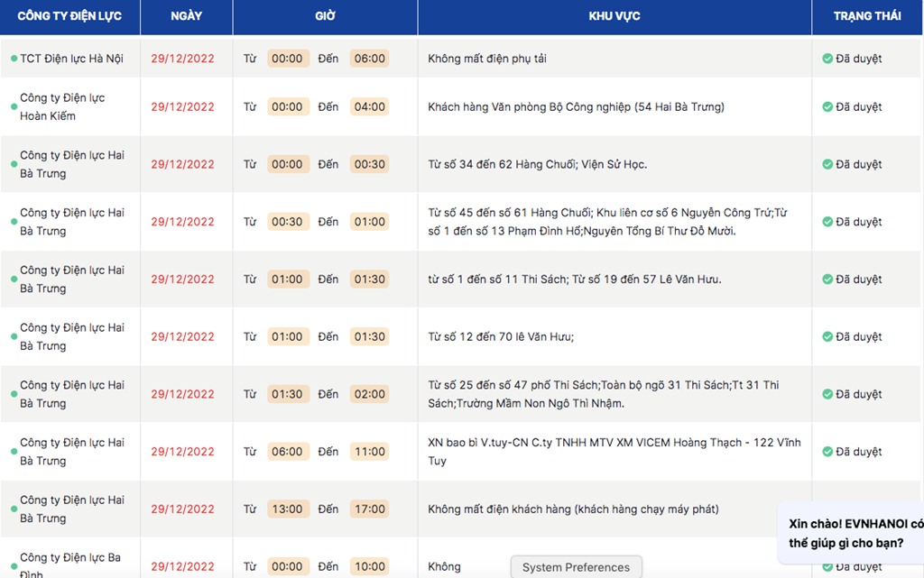Click the green dot in the 01:30 to 02:00 row

click(14, 394)
